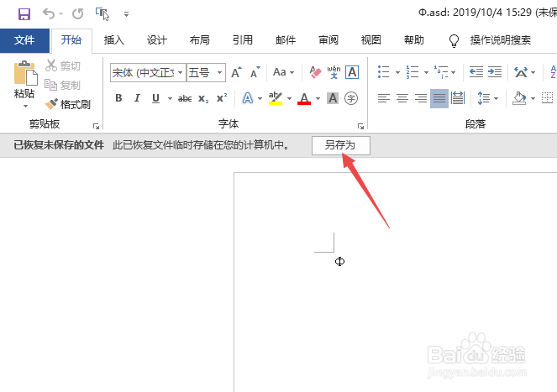
Task: Expand the 粘贴 options arrow
Action: coord(25,106)
